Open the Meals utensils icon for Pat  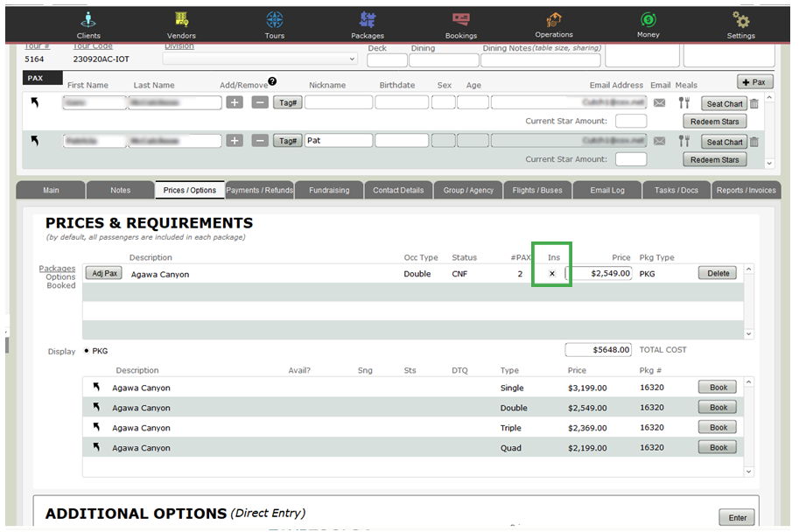(684, 142)
